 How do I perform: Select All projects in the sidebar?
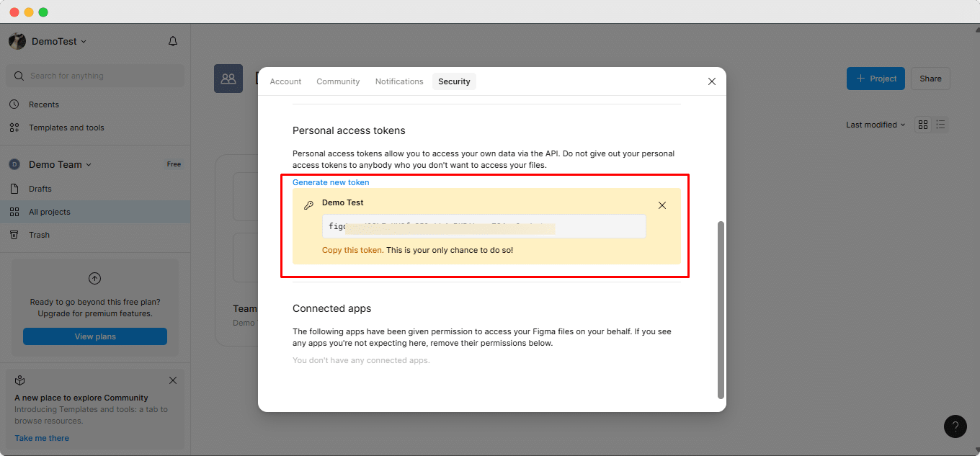tap(95, 212)
